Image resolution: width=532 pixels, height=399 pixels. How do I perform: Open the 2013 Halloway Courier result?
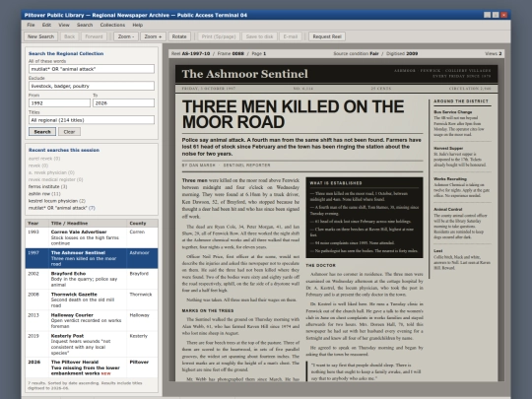[x=92, y=320]
